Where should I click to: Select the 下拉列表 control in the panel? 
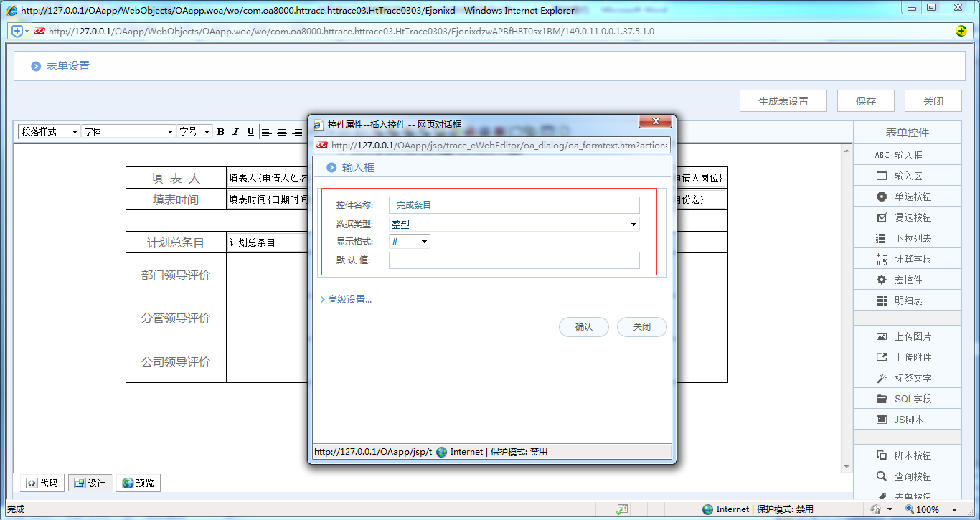(907, 237)
